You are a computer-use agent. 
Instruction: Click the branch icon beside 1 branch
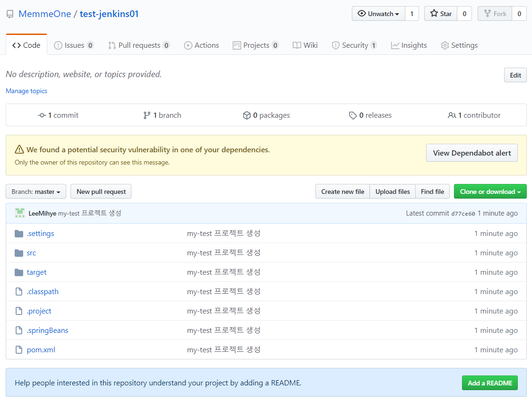pos(147,115)
